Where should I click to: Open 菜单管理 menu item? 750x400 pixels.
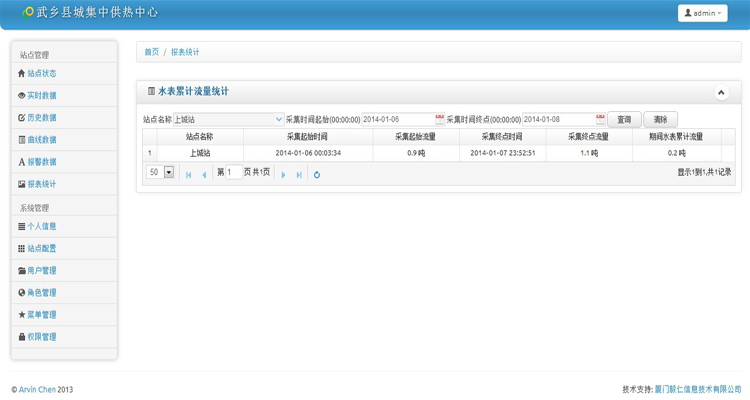pos(42,314)
